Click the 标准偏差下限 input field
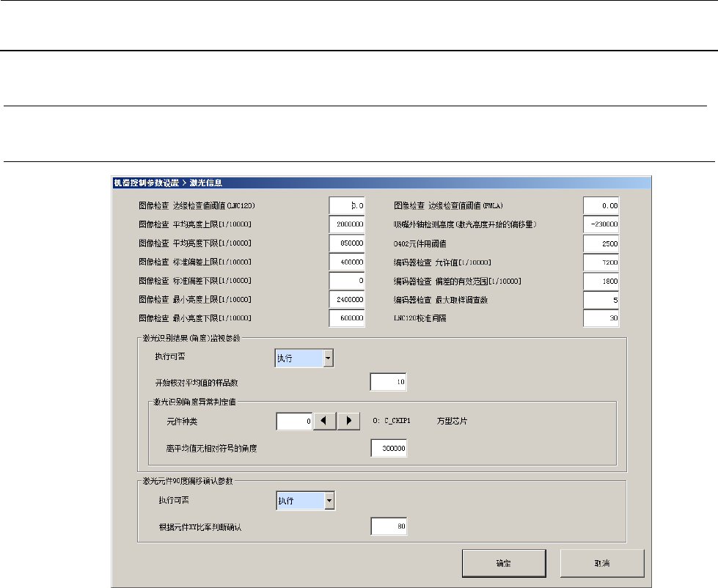Screen dimensions: 718x588 click(348, 281)
